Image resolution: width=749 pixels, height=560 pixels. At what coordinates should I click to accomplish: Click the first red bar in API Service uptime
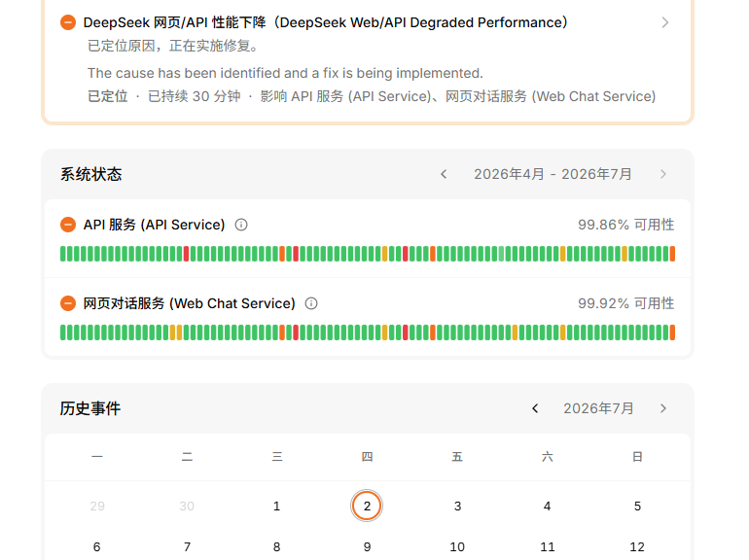pos(187,254)
